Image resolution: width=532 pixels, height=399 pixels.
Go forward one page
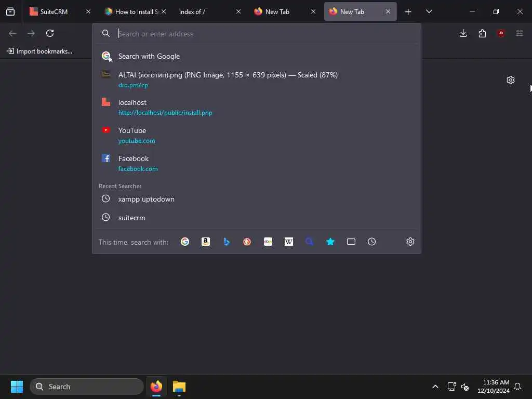click(31, 33)
